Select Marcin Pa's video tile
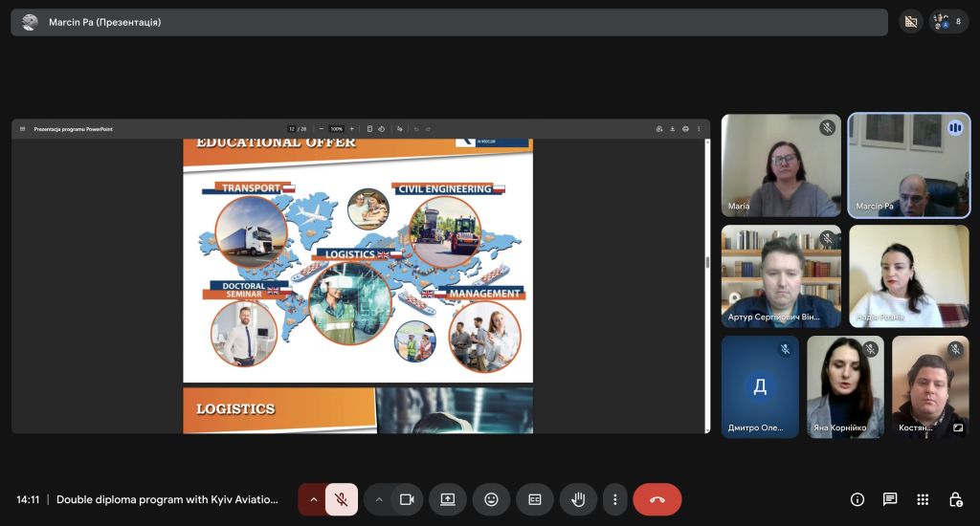The width and height of the screenshot is (980, 526). pyautogui.click(x=908, y=165)
